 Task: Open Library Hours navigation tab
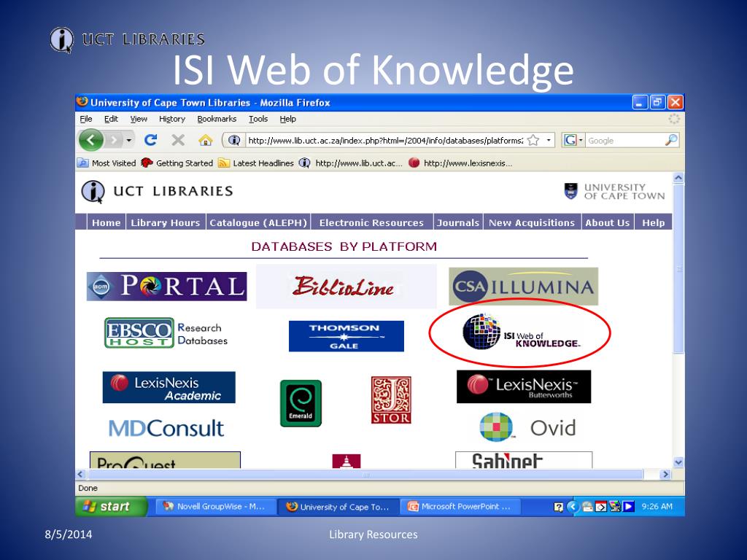click(166, 222)
